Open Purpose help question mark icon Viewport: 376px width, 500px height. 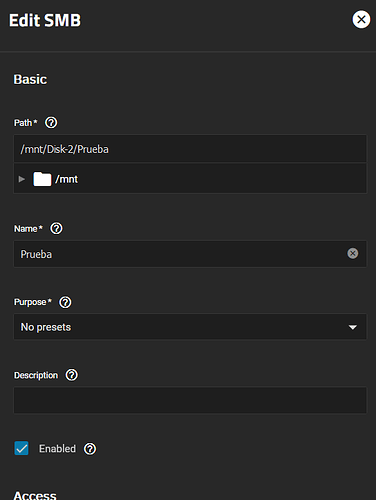(x=65, y=302)
